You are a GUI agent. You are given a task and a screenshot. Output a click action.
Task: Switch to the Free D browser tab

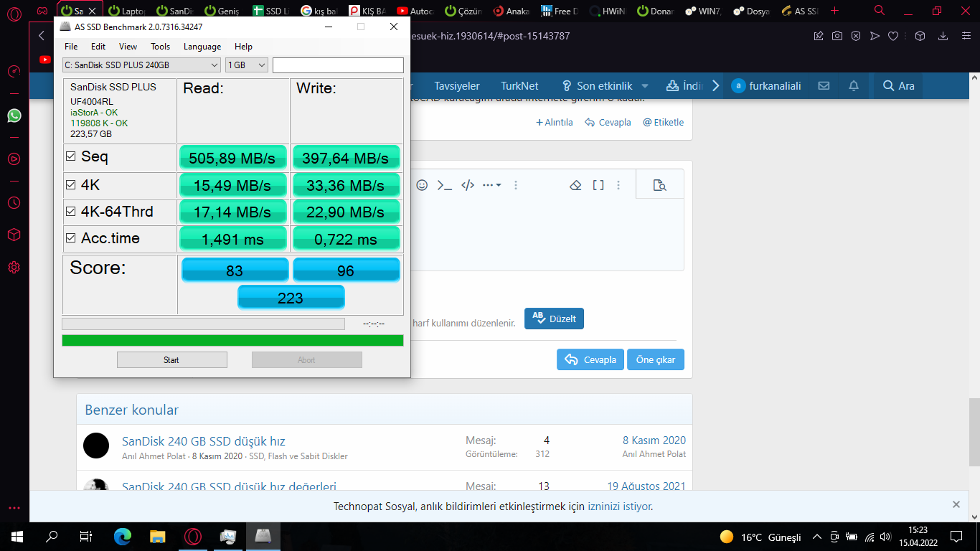point(558,11)
